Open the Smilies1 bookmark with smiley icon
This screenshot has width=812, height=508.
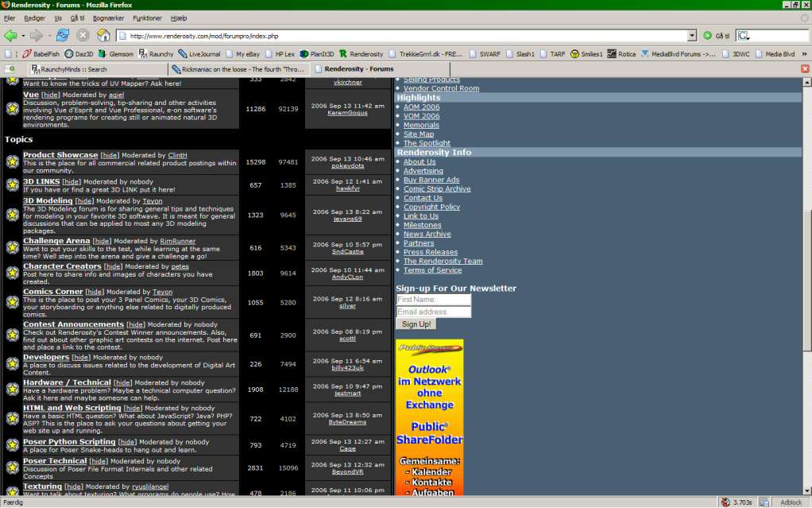coord(586,54)
